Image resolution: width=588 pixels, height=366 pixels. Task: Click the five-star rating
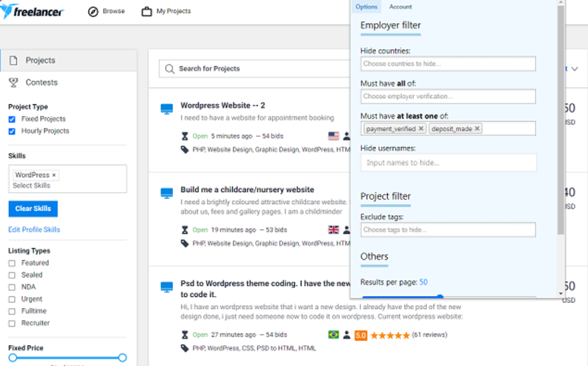point(390,336)
